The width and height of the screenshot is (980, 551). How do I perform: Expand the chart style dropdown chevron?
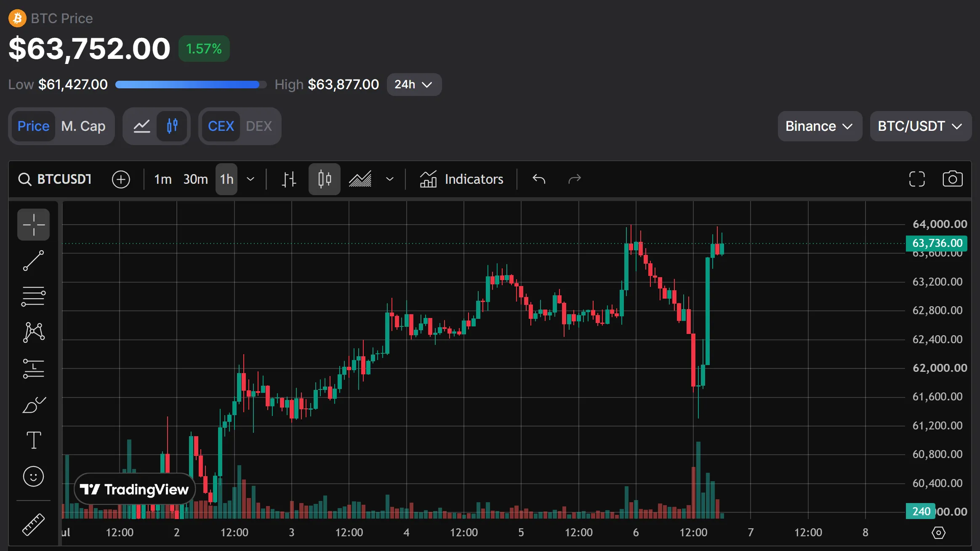(390, 179)
